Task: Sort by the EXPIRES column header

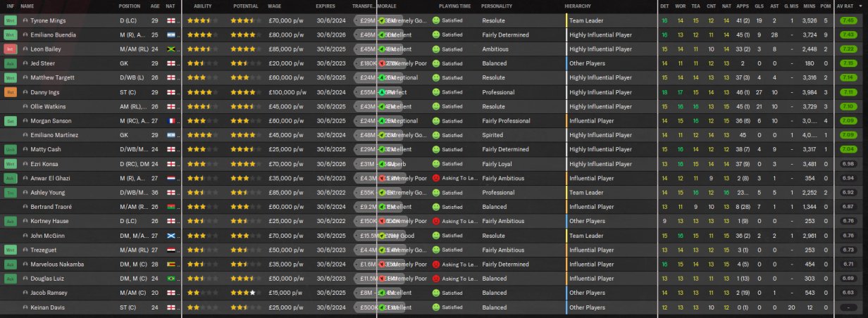Action: pos(325,6)
